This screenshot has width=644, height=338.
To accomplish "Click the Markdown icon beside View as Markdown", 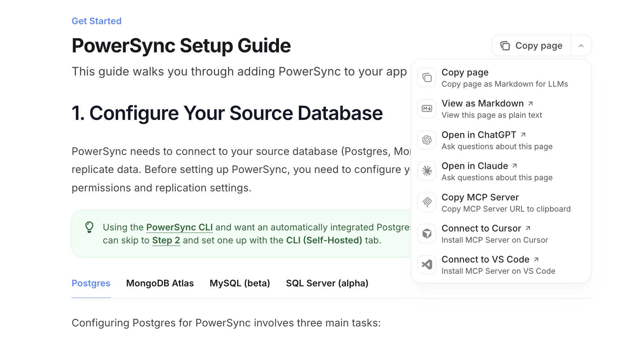I will [427, 109].
